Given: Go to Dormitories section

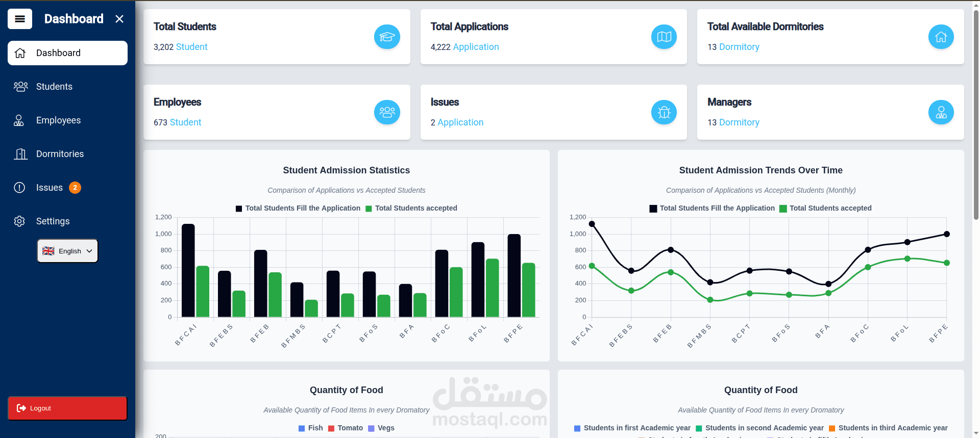Looking at the screenshot, I should click(x=67, y=154).
